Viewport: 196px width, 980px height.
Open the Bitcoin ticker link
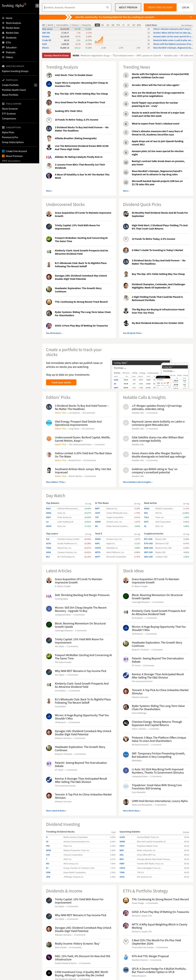pos(46,48)
